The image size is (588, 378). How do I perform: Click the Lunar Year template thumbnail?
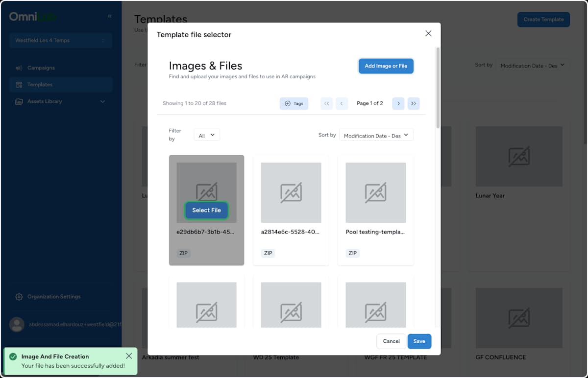519,156
